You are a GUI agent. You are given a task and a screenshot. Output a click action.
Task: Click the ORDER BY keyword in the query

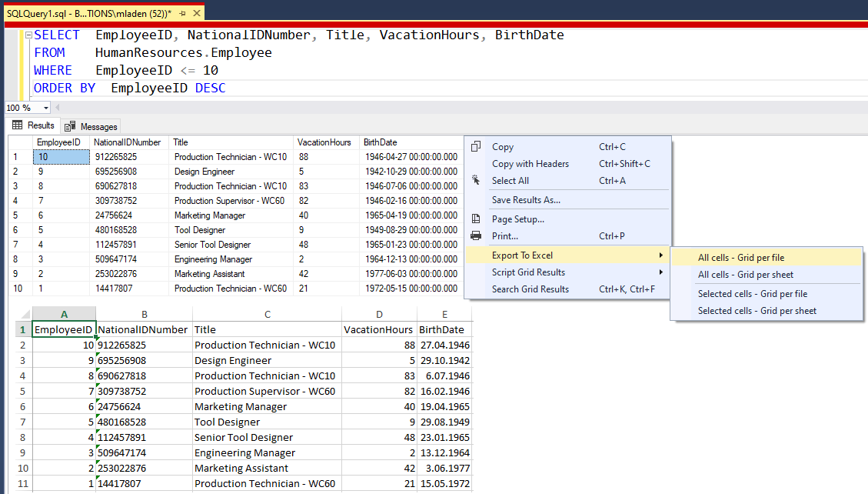pyautogui.click(x=65, y=88)
